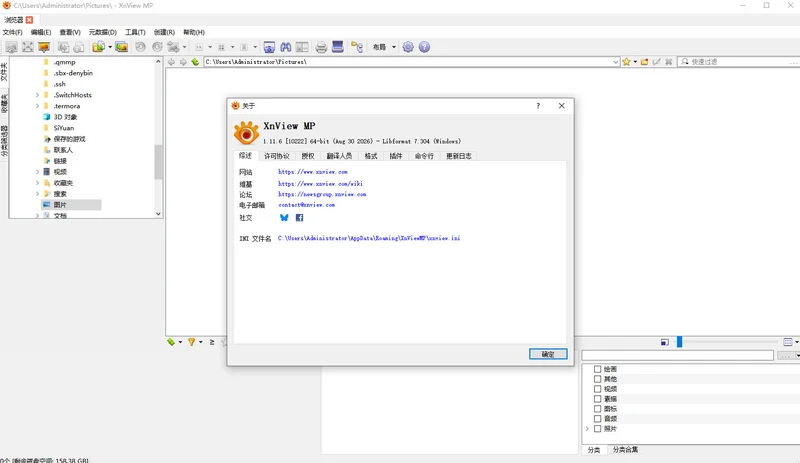Check the 视频 category checkbox
This screenshot has width=800, height=463.
coord(597,389)
